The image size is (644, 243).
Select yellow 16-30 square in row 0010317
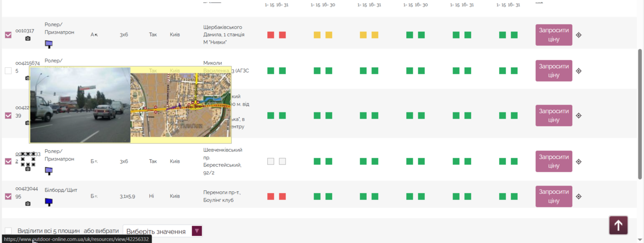[x=329, y=35]
